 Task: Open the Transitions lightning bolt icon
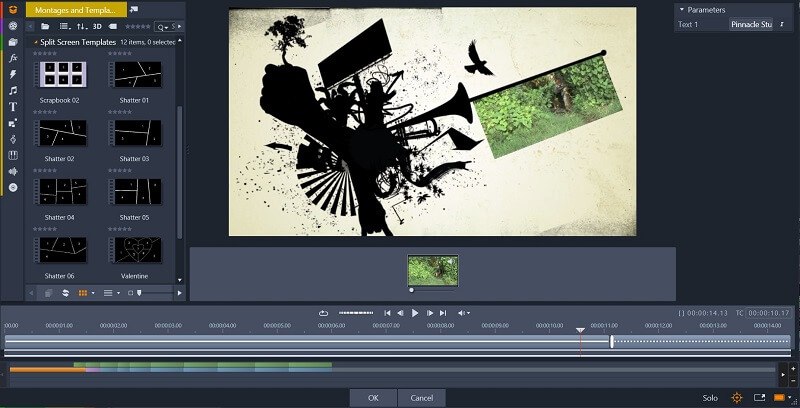coord(13,74)
